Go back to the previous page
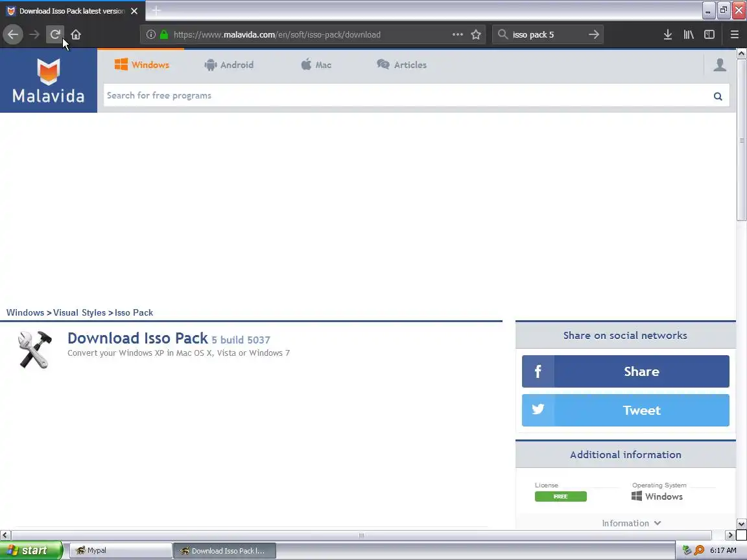 (13, 34)
